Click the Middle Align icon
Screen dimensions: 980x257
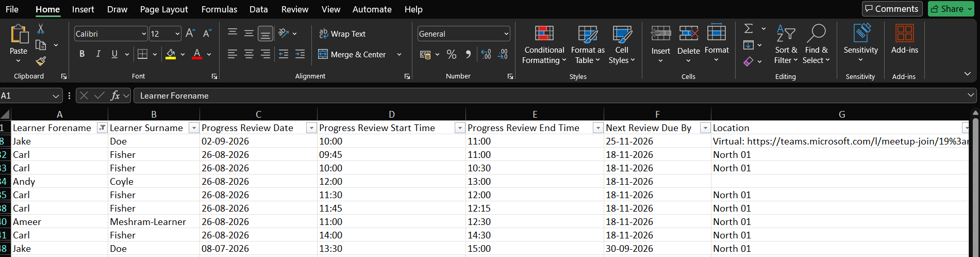249,33
